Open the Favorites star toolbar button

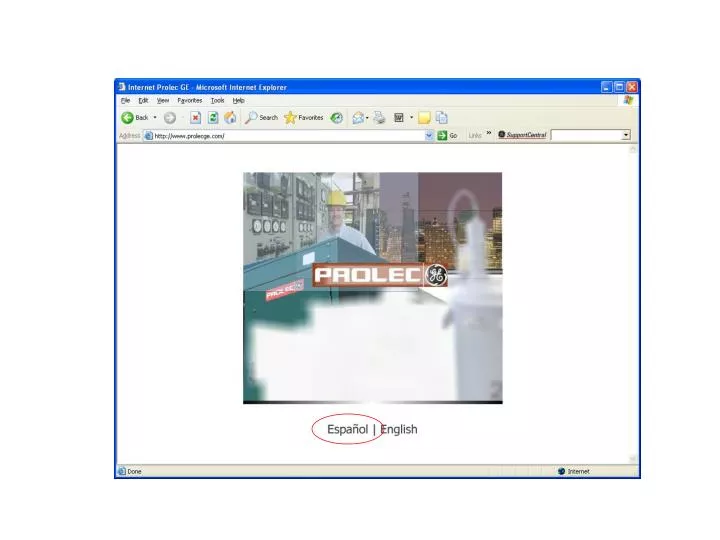click(304, 118)
